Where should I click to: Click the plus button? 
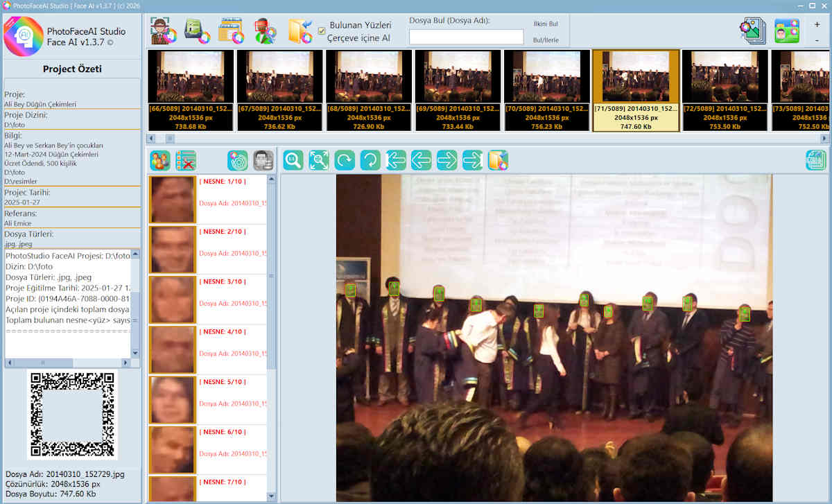pos(817,24)
